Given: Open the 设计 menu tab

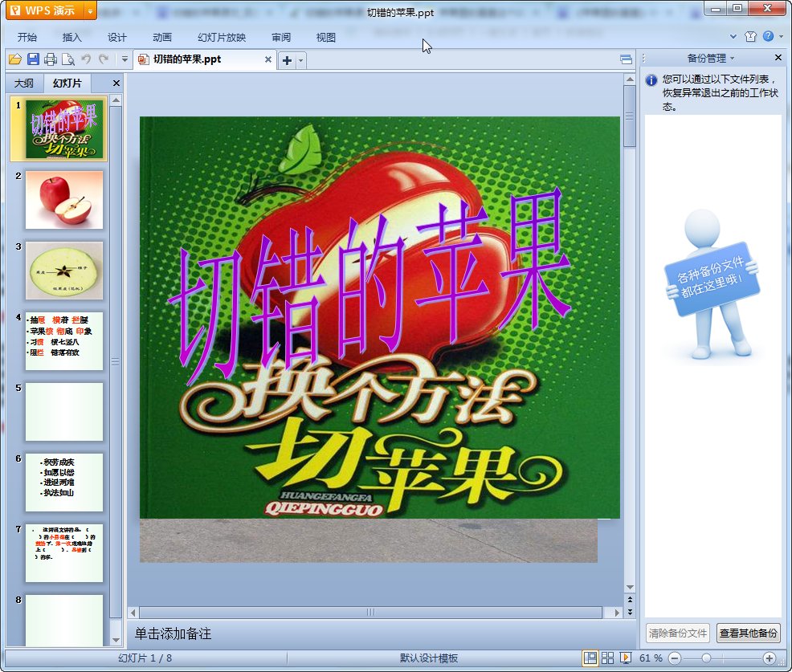Looking at the screenshot, I should coord(116,38).
